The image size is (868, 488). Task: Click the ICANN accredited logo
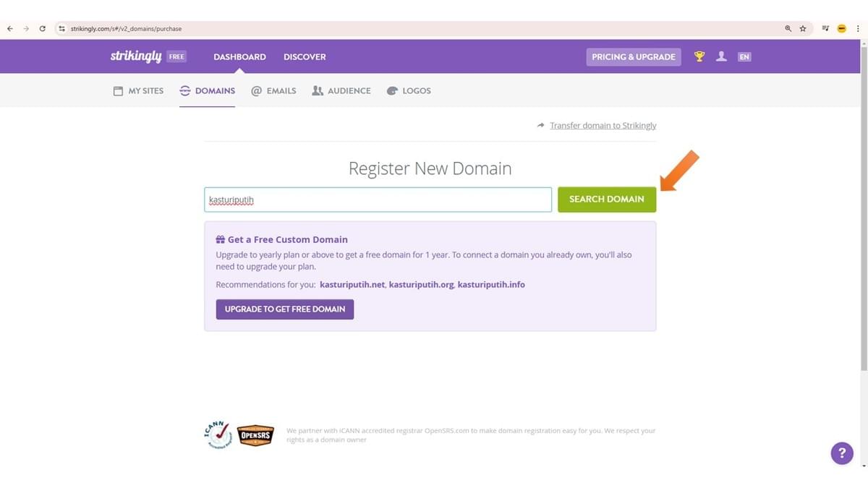218,435
